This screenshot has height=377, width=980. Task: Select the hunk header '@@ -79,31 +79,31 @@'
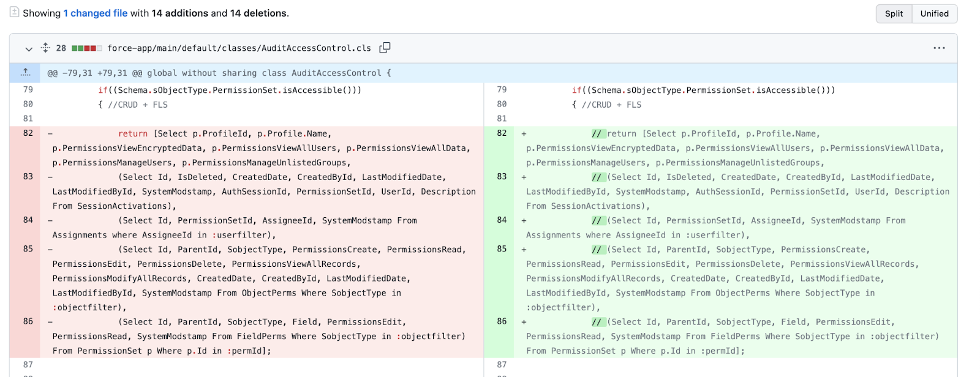tap(95, 73)
